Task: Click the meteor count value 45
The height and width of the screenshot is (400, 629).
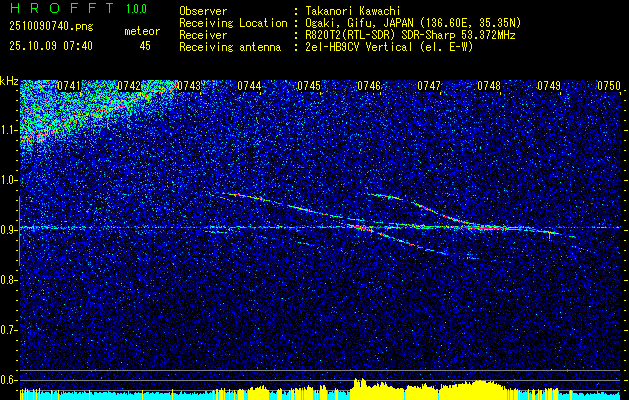Action: click(145, 46)
